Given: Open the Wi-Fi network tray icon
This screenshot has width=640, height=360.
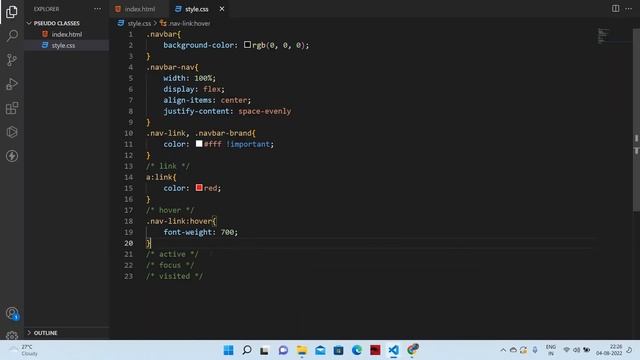Looking at the screenshot, I should [x=567, y=350].
